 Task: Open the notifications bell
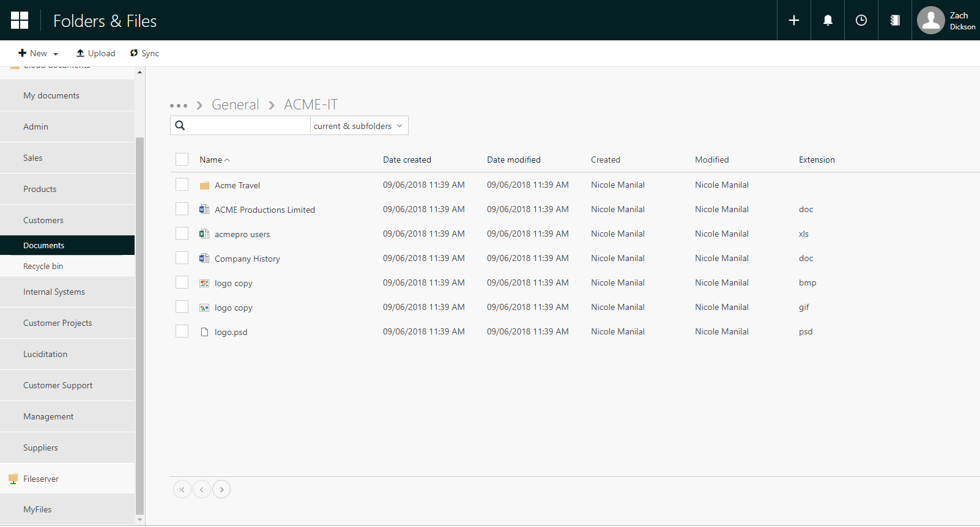827,20
